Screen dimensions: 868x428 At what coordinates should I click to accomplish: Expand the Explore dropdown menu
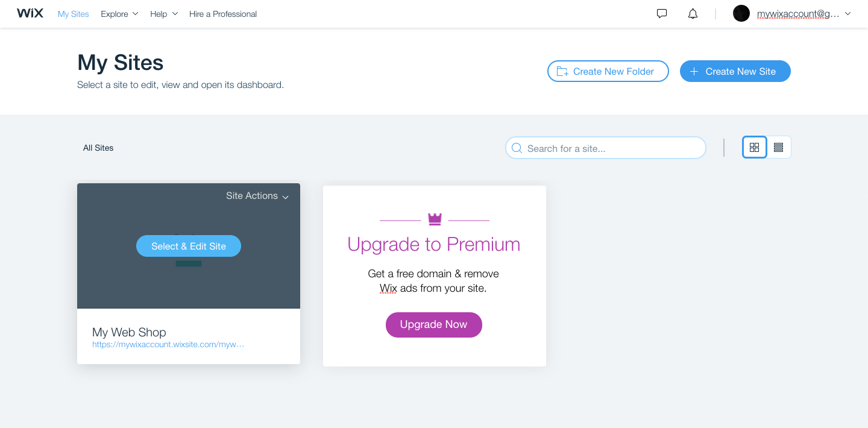coord(119,14)
